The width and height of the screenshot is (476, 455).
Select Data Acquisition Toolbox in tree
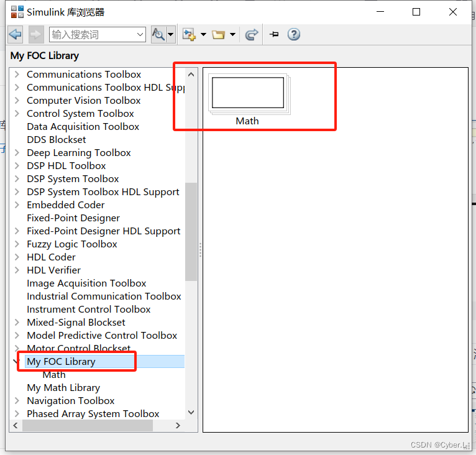coord(83,126)
